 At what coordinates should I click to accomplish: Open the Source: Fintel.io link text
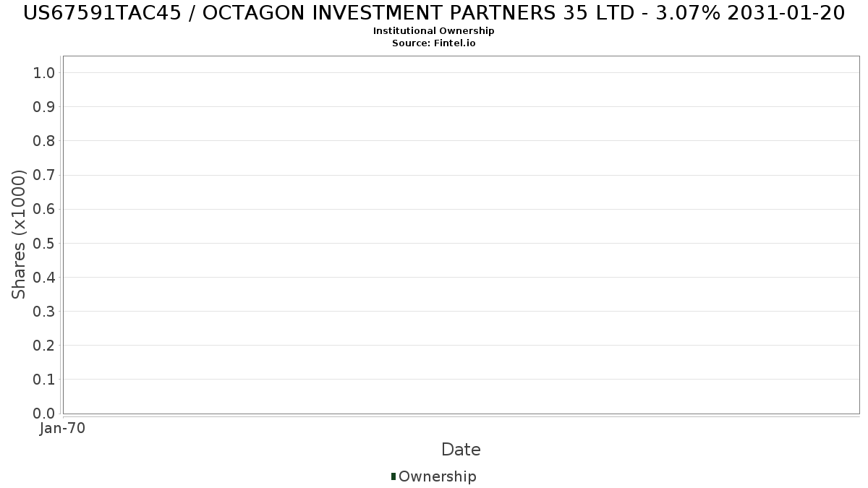[x=434, y=43]
